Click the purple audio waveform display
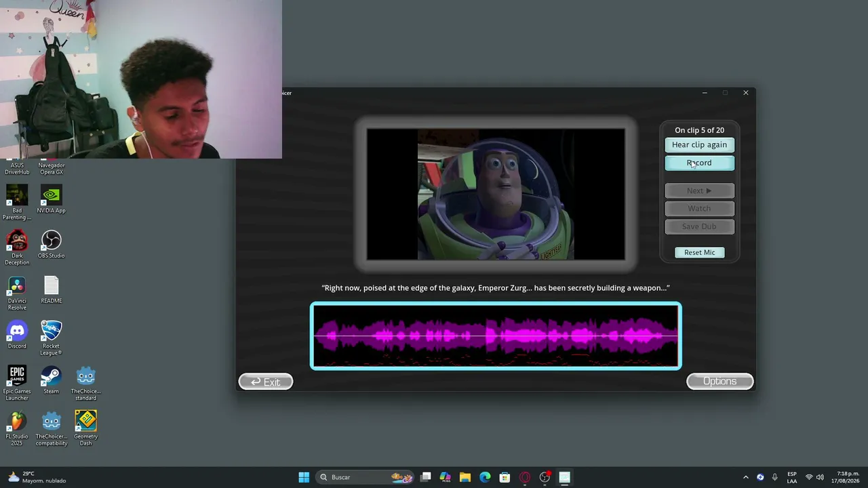 [x=496, y=336]
